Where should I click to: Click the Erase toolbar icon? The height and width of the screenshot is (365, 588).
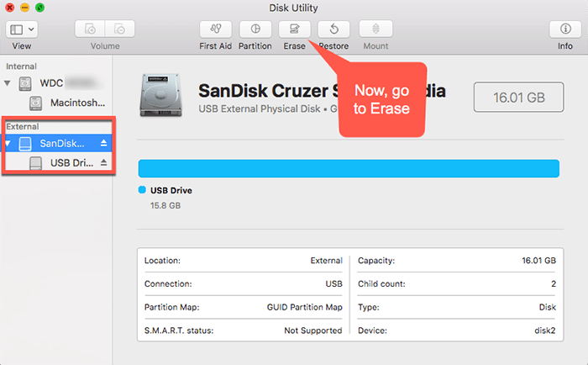coord(294,29)
